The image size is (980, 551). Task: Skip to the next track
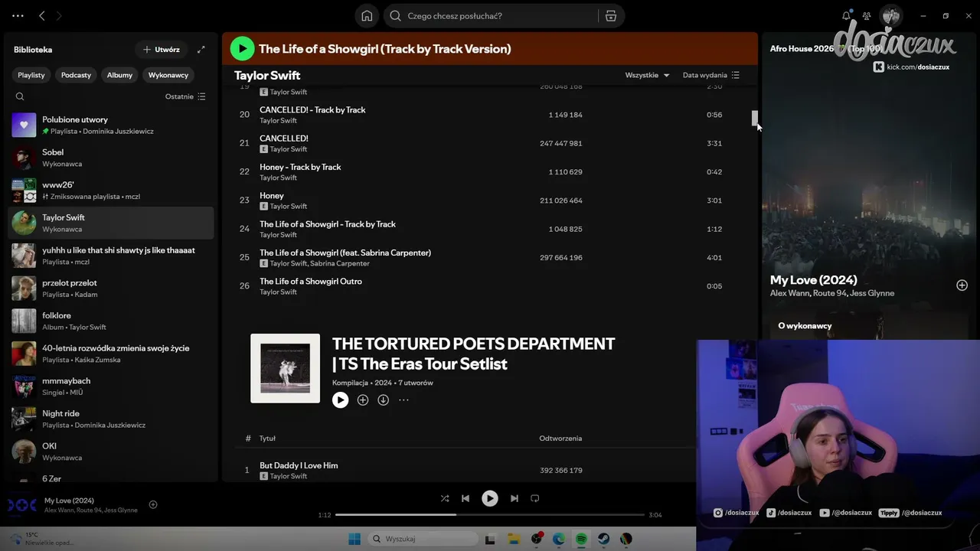pyautogui.click(x=514, y=498)
